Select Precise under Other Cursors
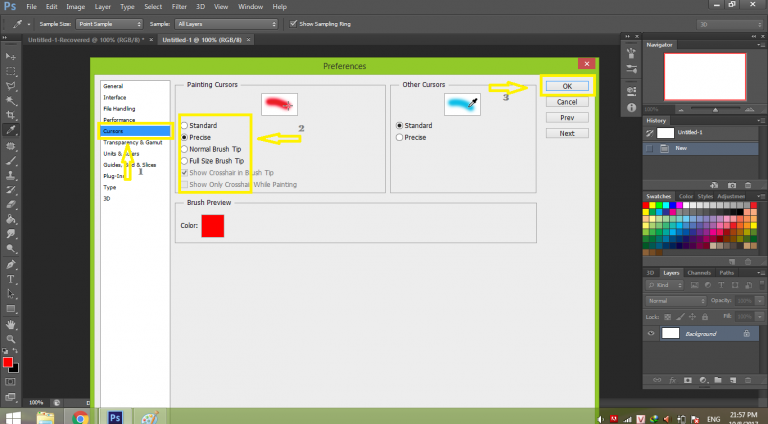768x424 pixels. coord(401,137)
